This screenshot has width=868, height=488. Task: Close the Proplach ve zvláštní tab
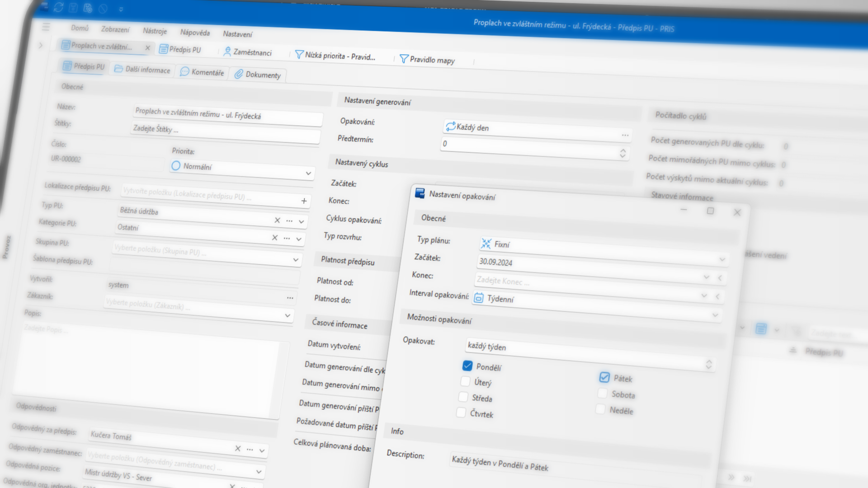tap(147, 47)
